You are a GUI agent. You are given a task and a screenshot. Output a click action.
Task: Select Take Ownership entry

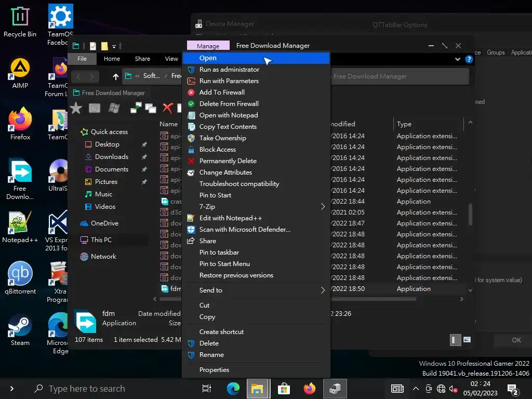(x=256, y=138)
